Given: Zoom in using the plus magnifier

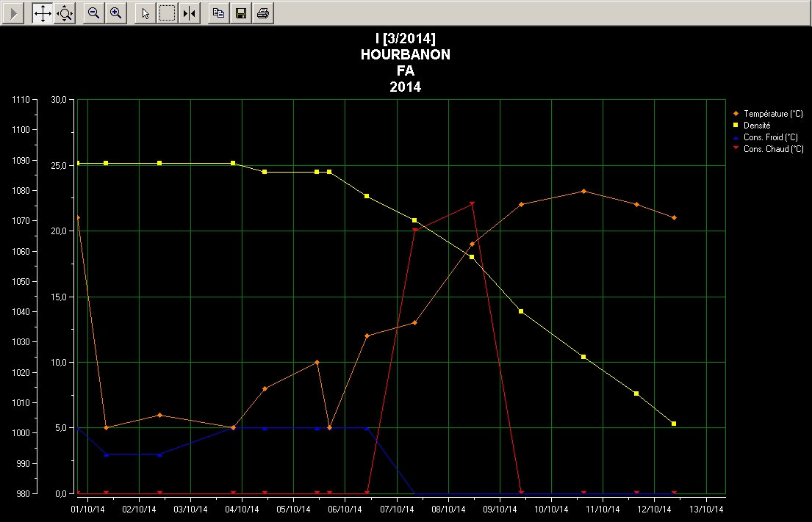Looking at the screenshot, I should pyautogui.click(x=115, y=12).
